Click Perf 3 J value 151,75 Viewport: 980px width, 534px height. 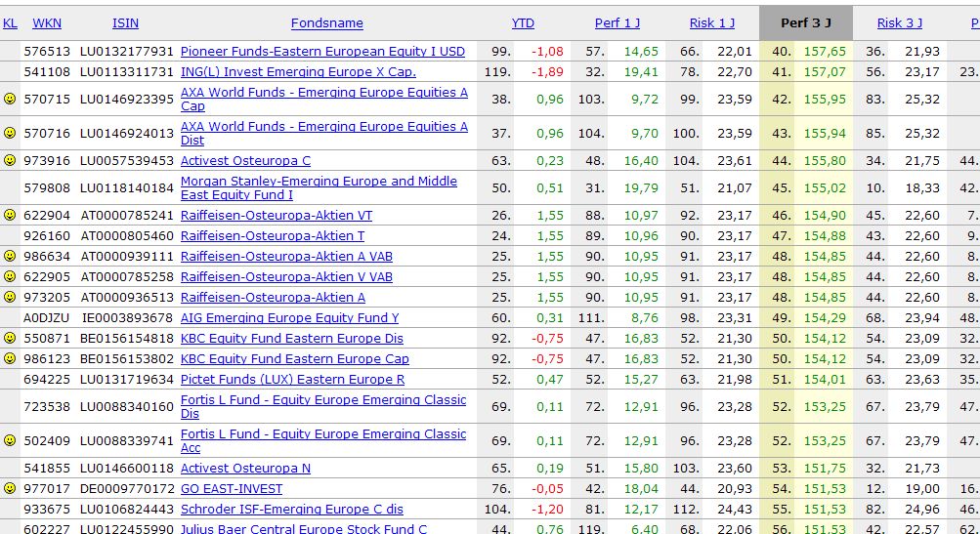tap(825, 469)
